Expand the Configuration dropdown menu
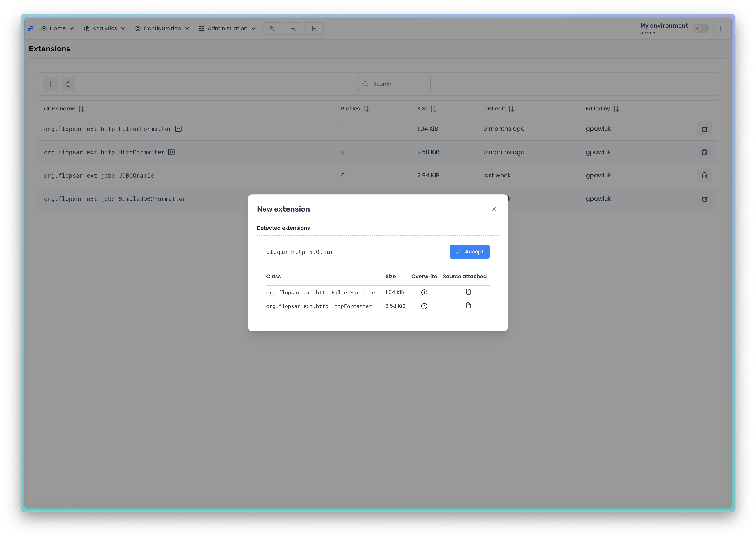 [x=162, y=28]
